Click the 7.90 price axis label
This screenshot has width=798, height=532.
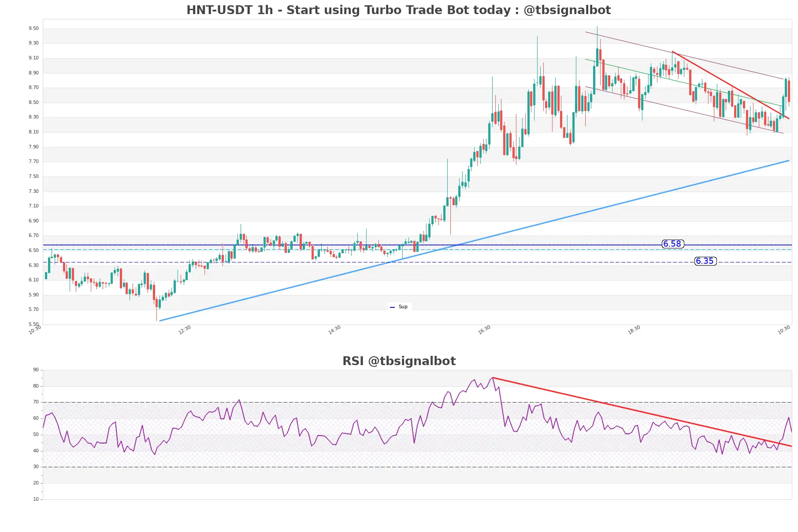[33, 147]
